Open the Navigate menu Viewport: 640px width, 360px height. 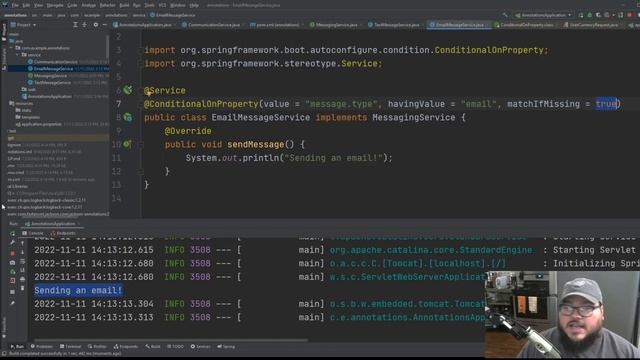(55, 5)
